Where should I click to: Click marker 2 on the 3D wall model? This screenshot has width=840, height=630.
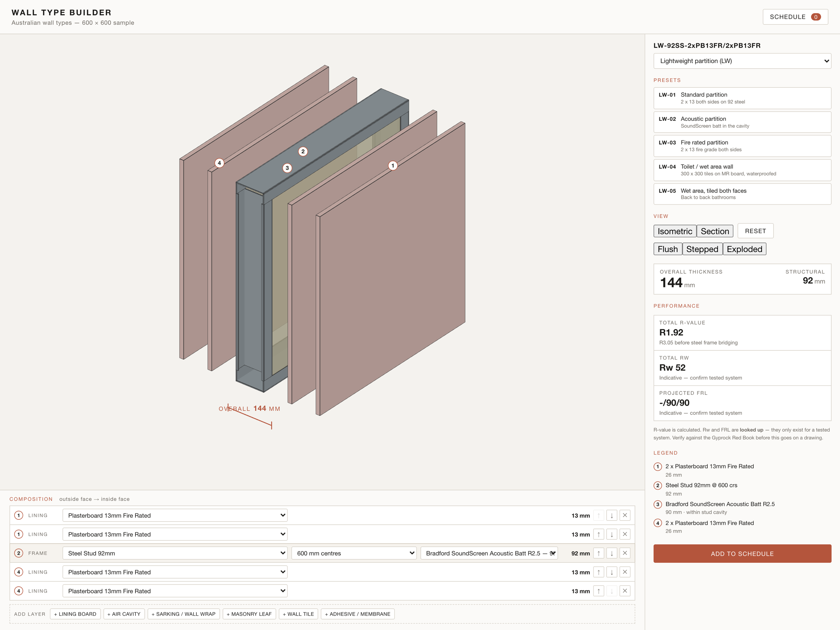click(303, 152)
